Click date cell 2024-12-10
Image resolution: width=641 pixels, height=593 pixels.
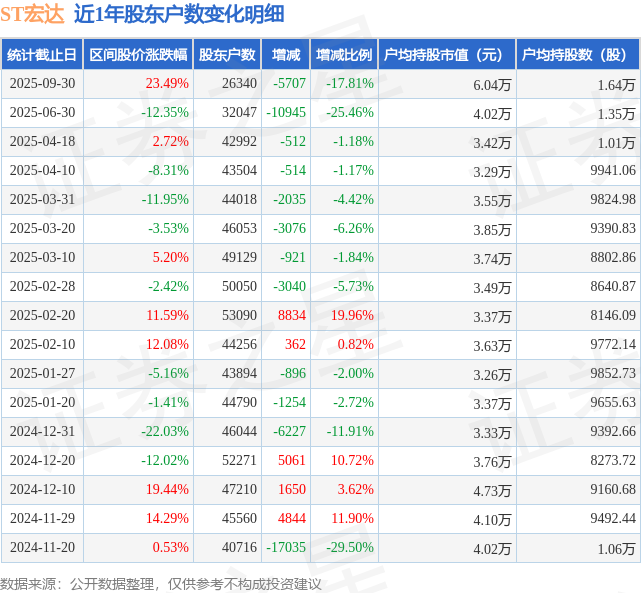(43, 490)
